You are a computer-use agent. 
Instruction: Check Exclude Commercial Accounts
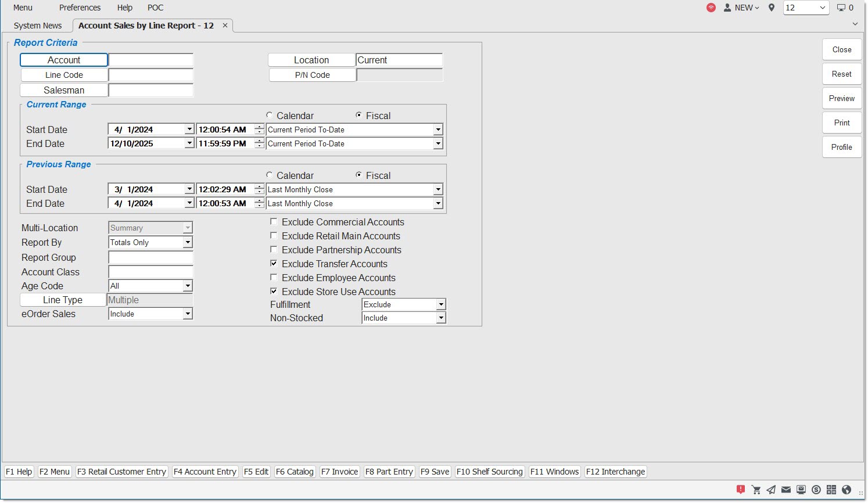tap(274, 222)
